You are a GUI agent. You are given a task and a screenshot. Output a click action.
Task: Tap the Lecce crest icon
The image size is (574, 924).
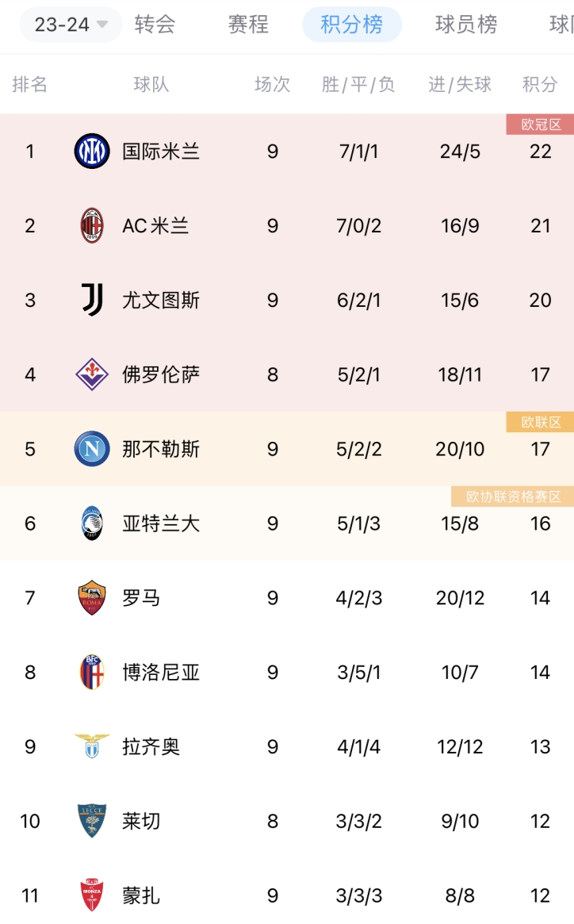point(92,821)
